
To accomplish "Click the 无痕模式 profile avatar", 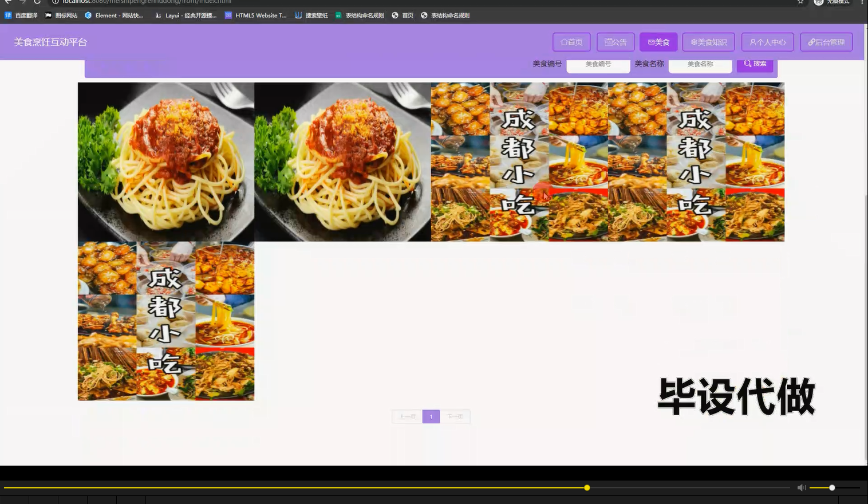I will coord(819,2).
